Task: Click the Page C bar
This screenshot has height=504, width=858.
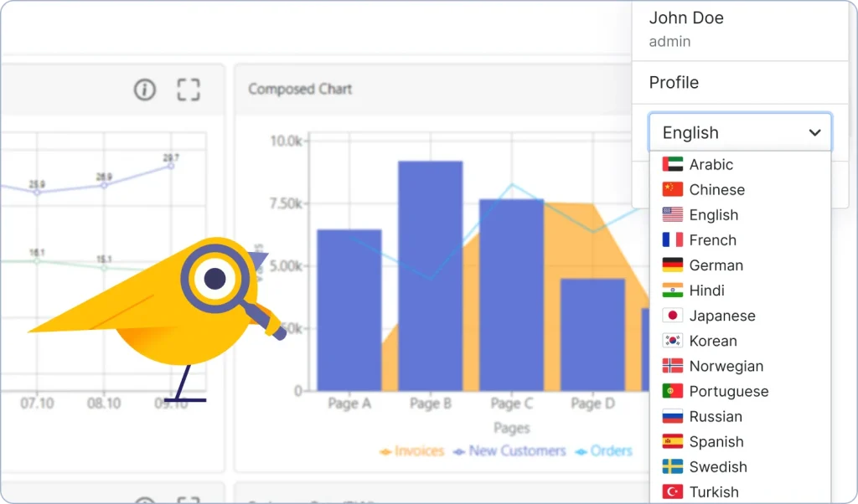Action: coord(511,295)
